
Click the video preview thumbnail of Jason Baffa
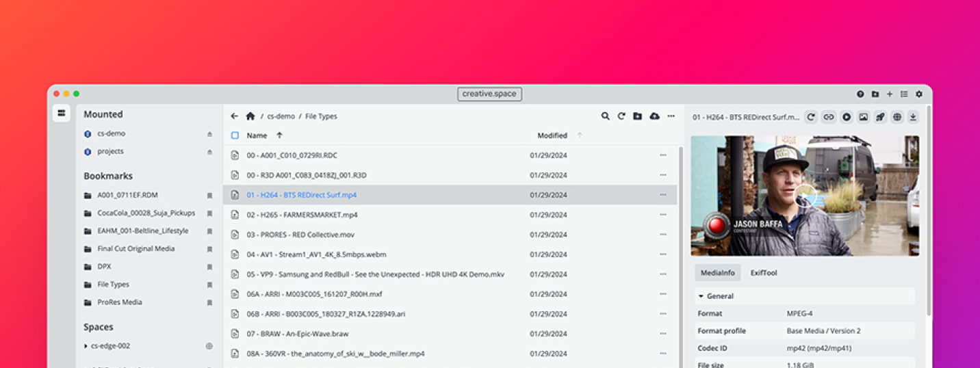804,196
